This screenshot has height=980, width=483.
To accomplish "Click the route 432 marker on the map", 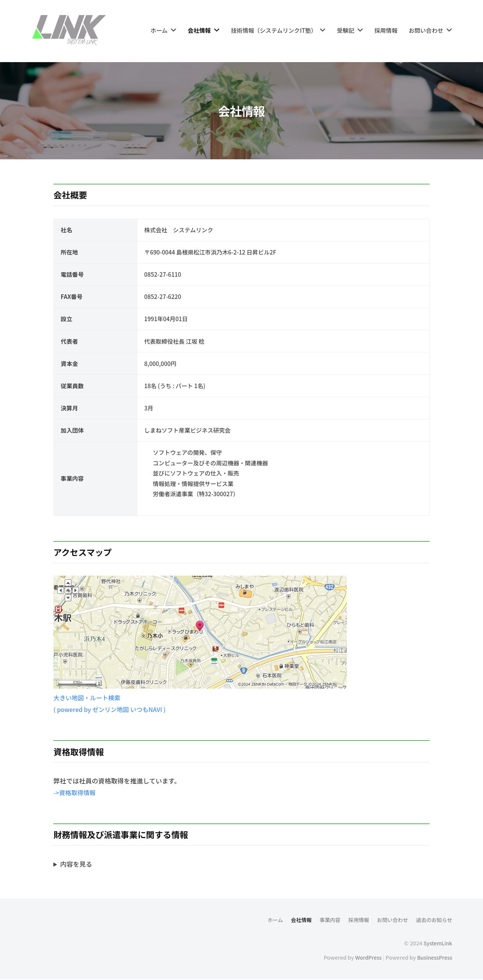I will pos(329,587).
